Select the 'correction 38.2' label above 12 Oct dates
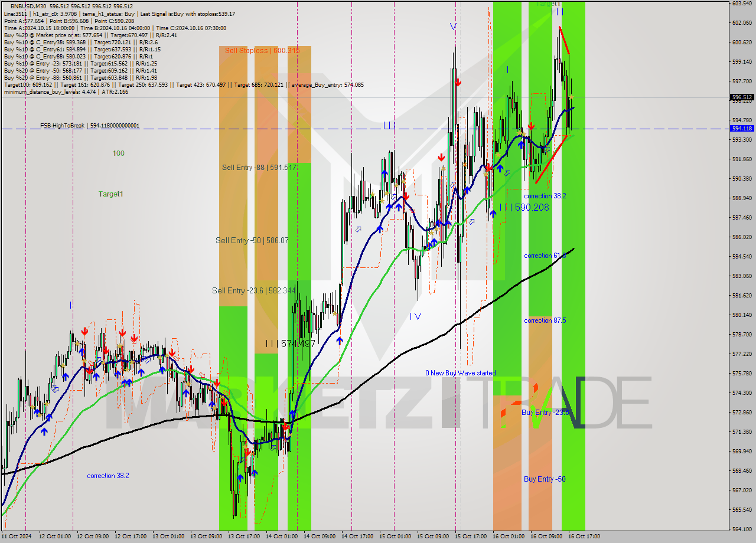Screen dimensions: 756x543 [107, 476]
